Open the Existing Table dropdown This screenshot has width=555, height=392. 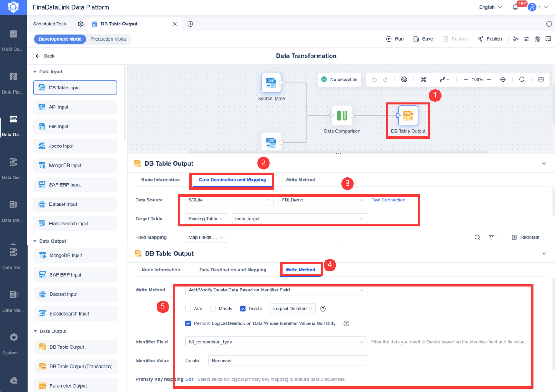(x=206, y=219)
